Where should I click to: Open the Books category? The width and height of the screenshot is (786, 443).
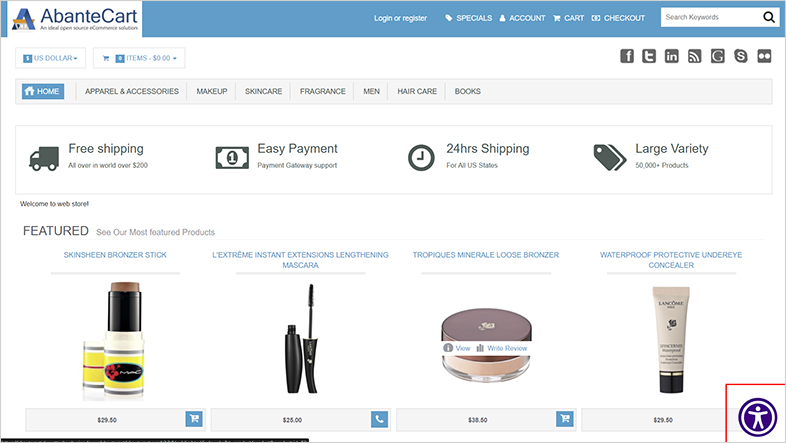[468, 91]
